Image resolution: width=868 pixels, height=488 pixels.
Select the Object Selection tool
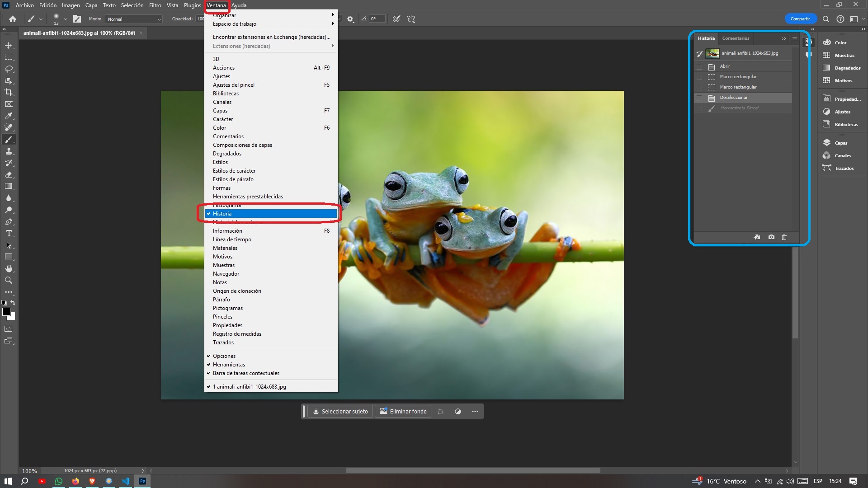(x=9, y=80)
